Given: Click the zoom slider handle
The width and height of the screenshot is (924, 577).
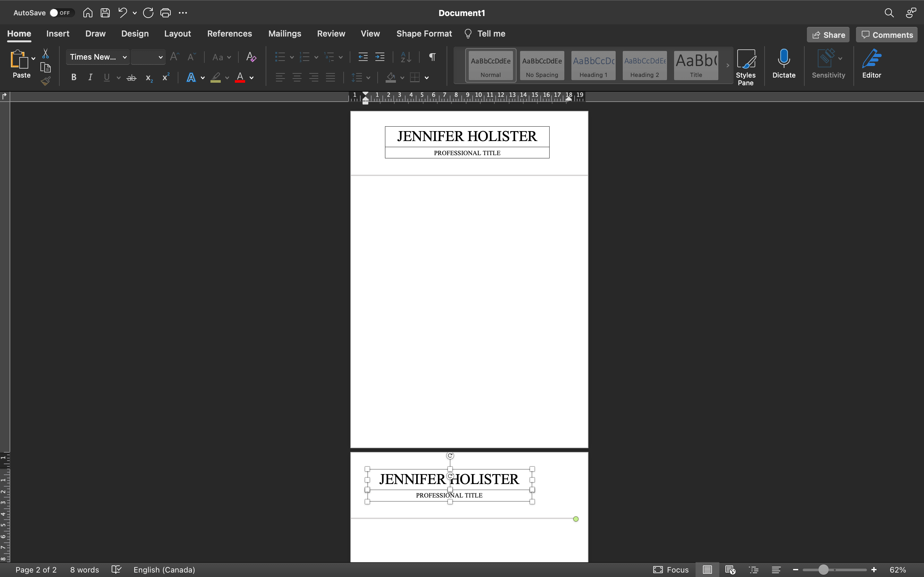Looking at the screenshot, I should (823, 570).
